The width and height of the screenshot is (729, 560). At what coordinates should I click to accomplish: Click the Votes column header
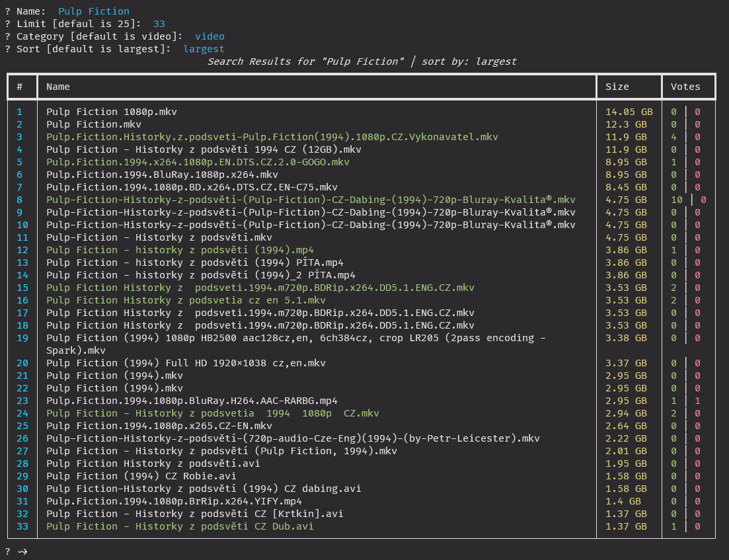click(685, 87)
